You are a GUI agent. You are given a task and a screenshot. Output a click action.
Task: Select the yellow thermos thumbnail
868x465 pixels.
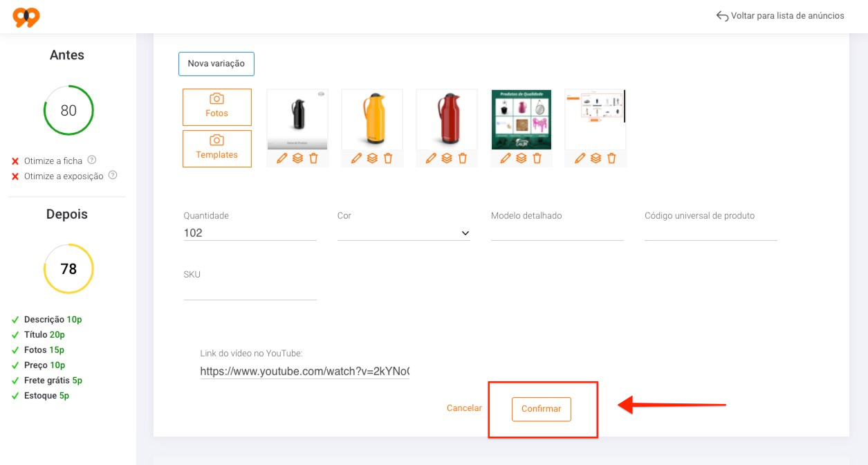coord(372,119)
